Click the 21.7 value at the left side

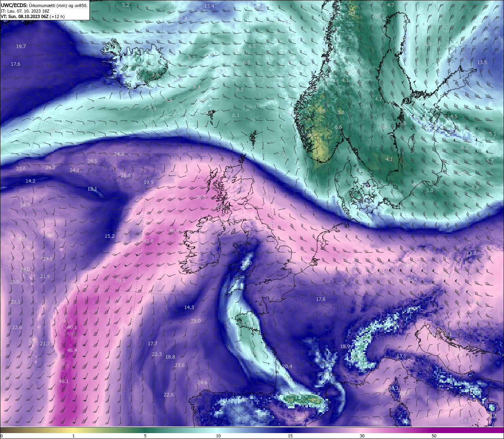pyautogui.click(x=45, y=344)
